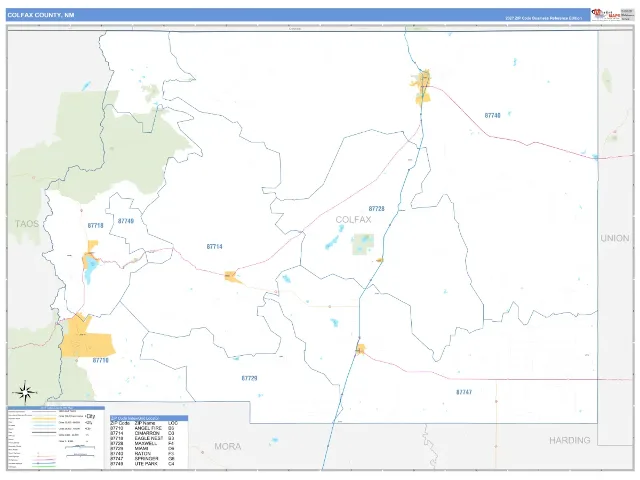Click ZIP code label 87714 on the map
This screenshot has width=640, height=480.
tap(214, 247)
